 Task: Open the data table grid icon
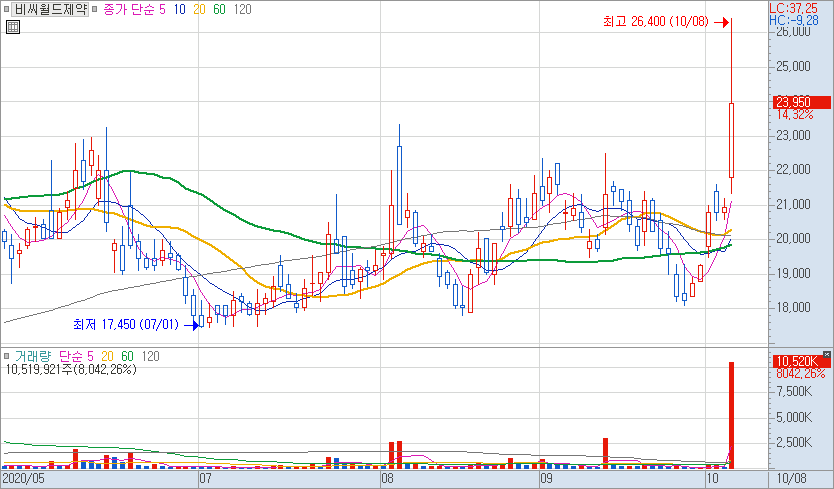(x=13, y=27)
